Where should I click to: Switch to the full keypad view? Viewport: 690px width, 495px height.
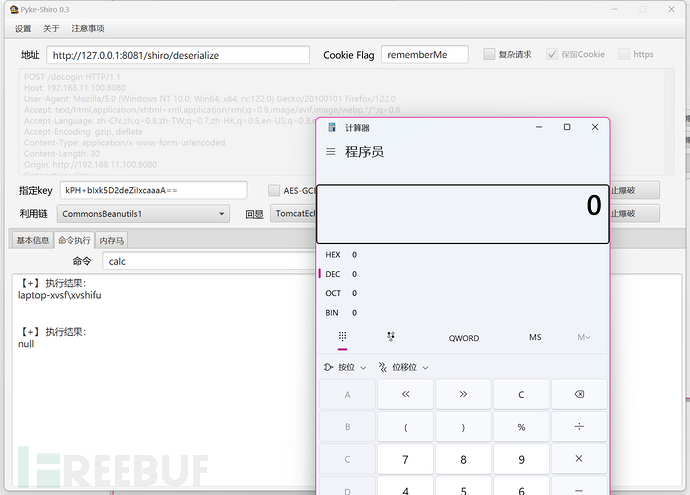[x=342, y=338]
